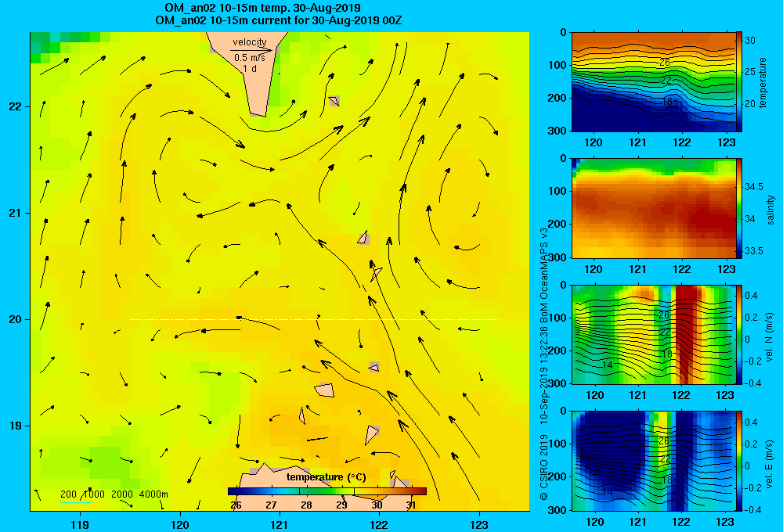Click the subtitle 'OM_an02 10-15m current for 30-Aug-2019 00Z'
The width and height of the screenshot is (783, 532).
click(279, 20)
